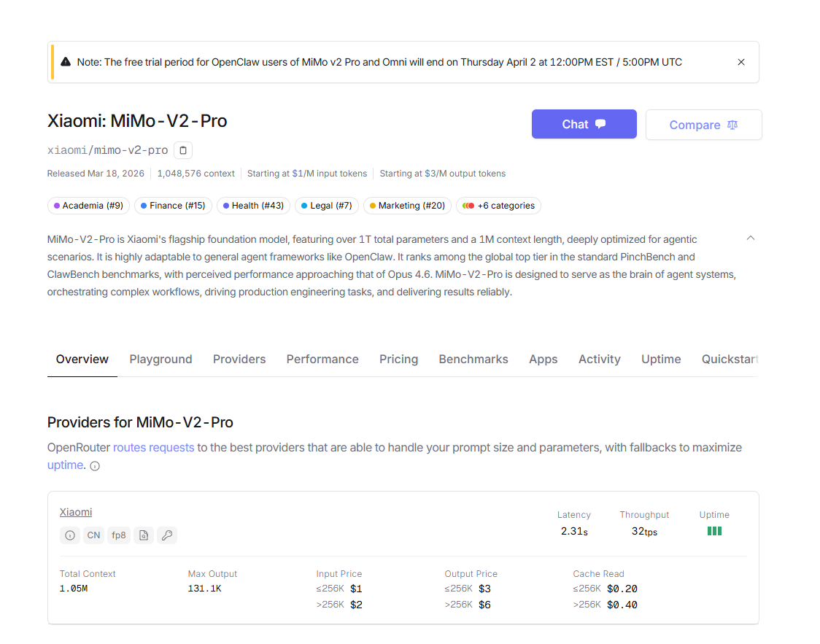Open the Compare models button
Image resolution: width=820 pixels, height=644 pixels.
[x=703, y=125]
